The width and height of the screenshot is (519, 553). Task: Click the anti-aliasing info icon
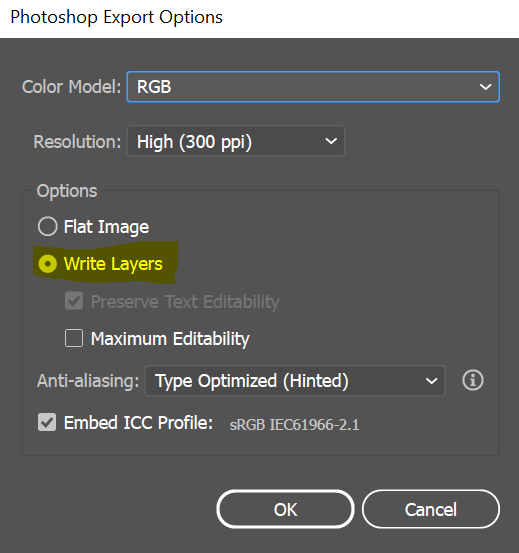[x=472, y=380]
